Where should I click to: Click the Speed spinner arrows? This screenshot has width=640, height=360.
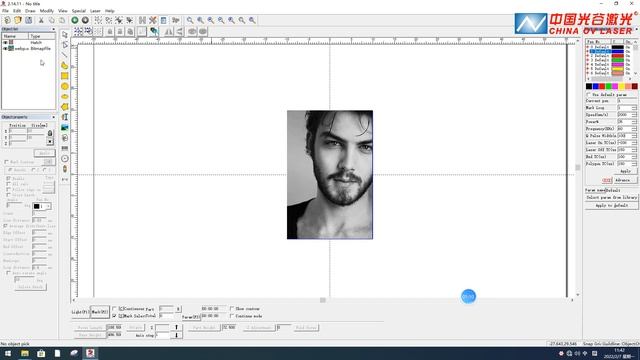click(x=634, y=115)
